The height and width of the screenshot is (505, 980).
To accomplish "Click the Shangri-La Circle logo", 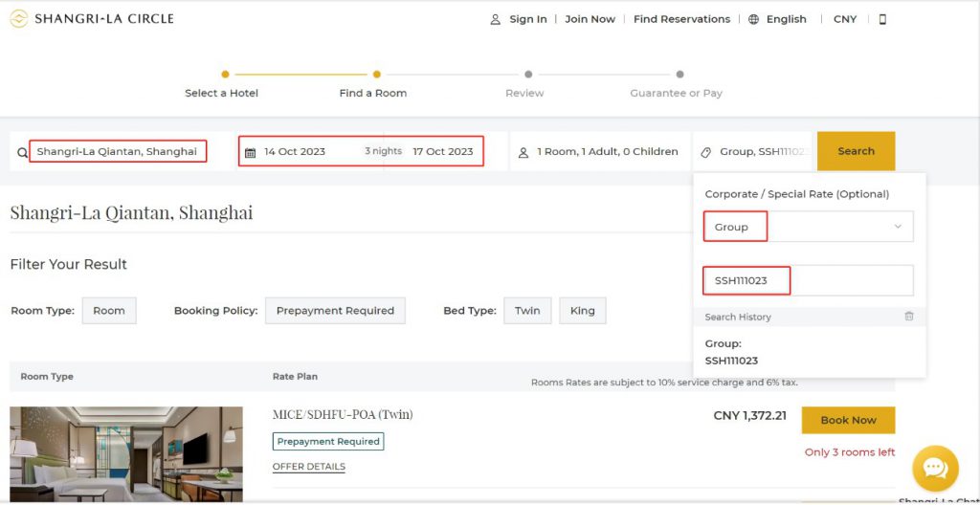I will tap(92, 19).
